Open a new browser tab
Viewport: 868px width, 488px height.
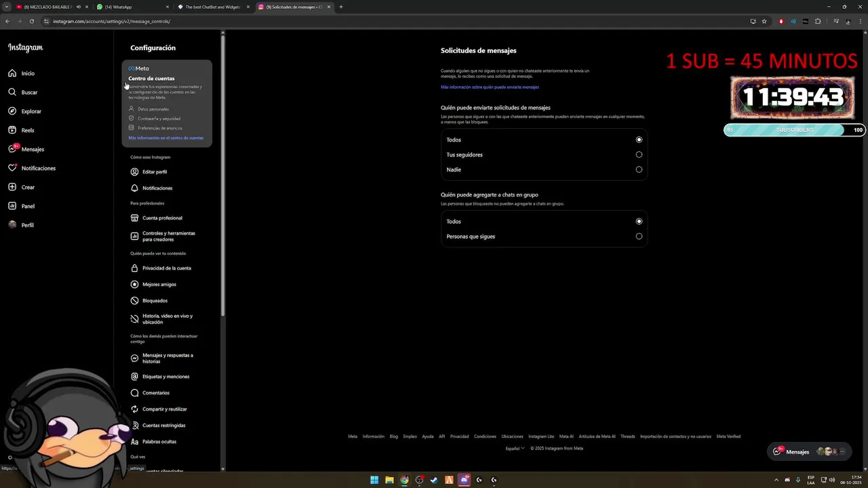[x=341, y=7]
